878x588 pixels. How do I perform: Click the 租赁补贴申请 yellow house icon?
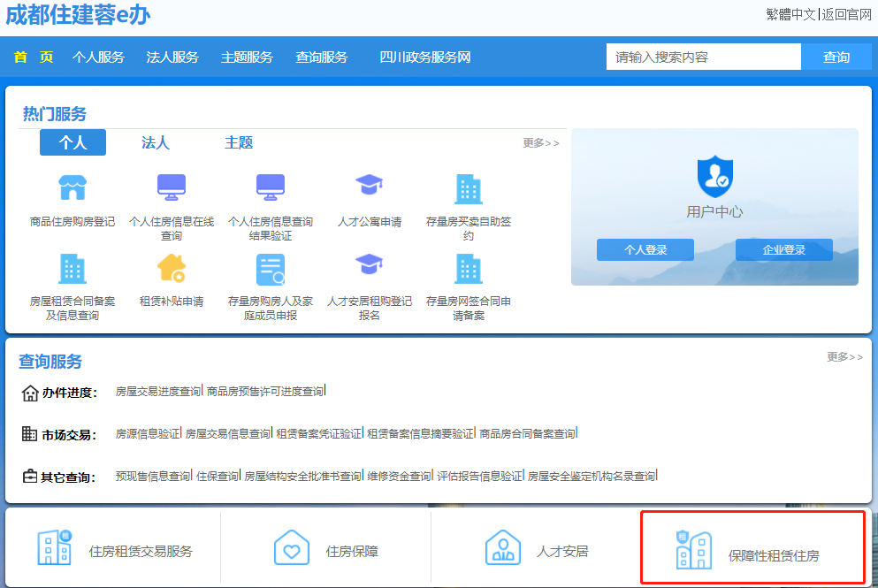(172, 268)
